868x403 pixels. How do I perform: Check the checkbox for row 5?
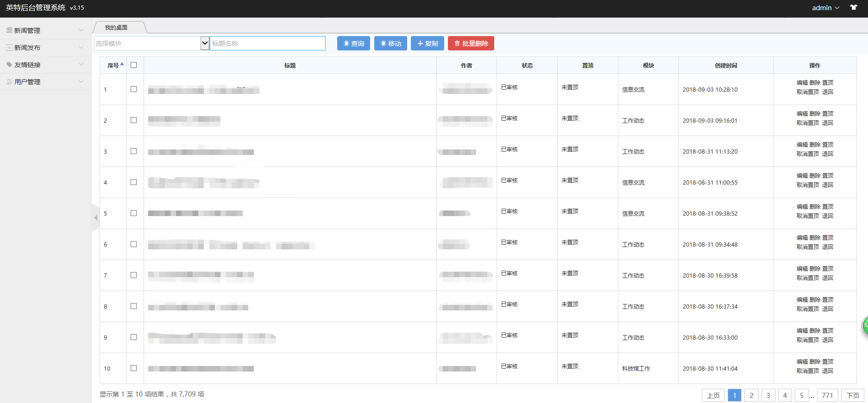click(x=134, y=213)
